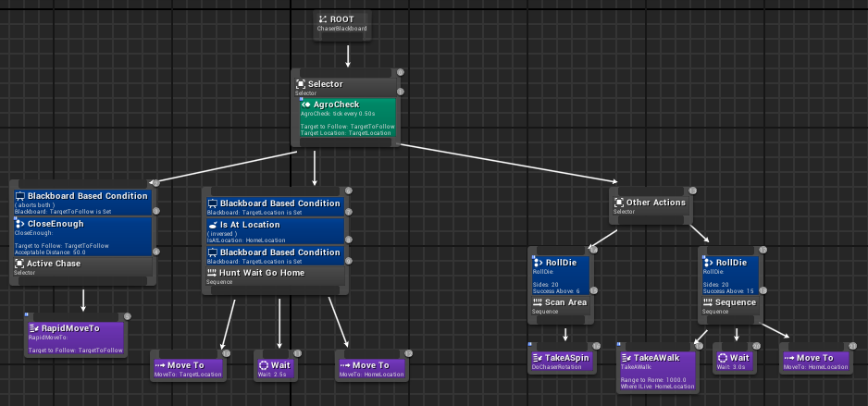
Task: Click the TakeASpin task icon
Action: pyautogui.click(x=538, y=358)
